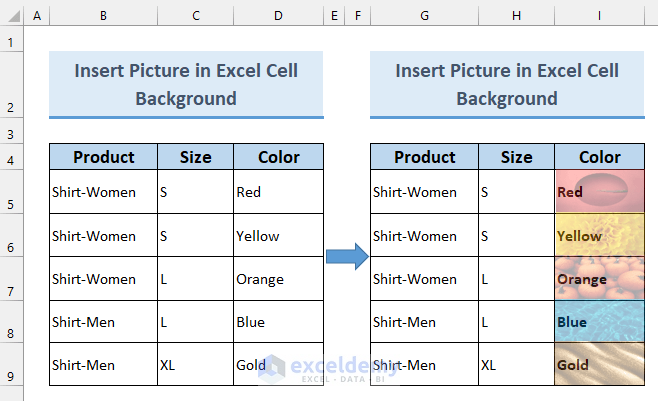The image size is (658, 401).
Task: Click the left table Product header cell
Action: [x=104, y=157]
